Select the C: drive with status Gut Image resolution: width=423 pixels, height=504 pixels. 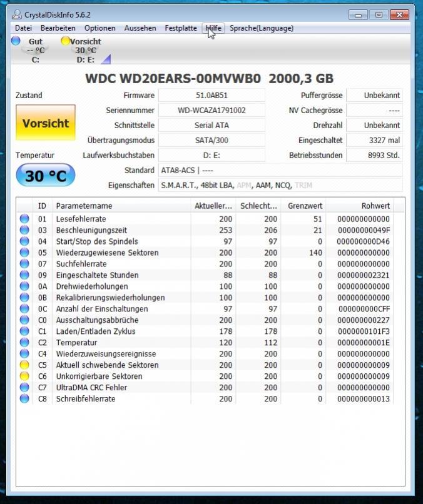36,51
